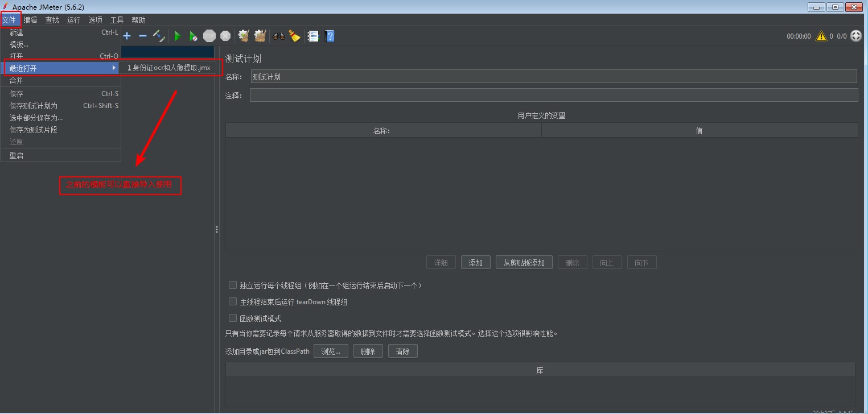Click the 0/0 thread count text
868x414 pixels.
[x=842, y=36]
